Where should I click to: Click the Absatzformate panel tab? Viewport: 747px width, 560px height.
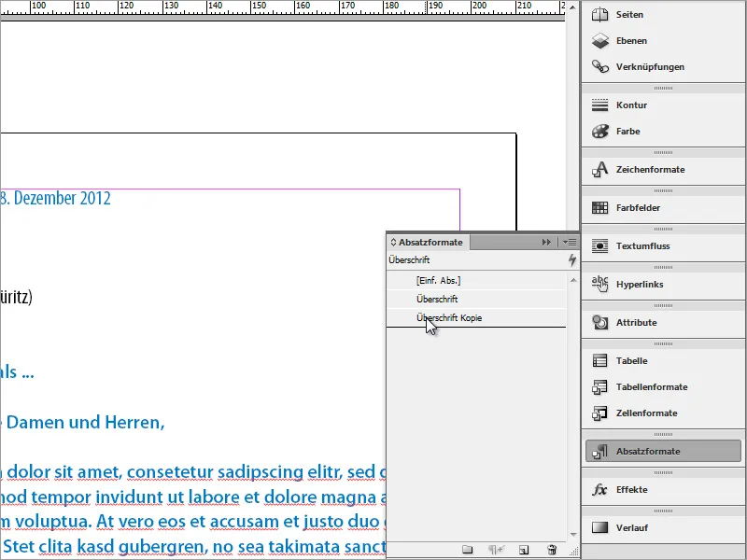(430, 243)
